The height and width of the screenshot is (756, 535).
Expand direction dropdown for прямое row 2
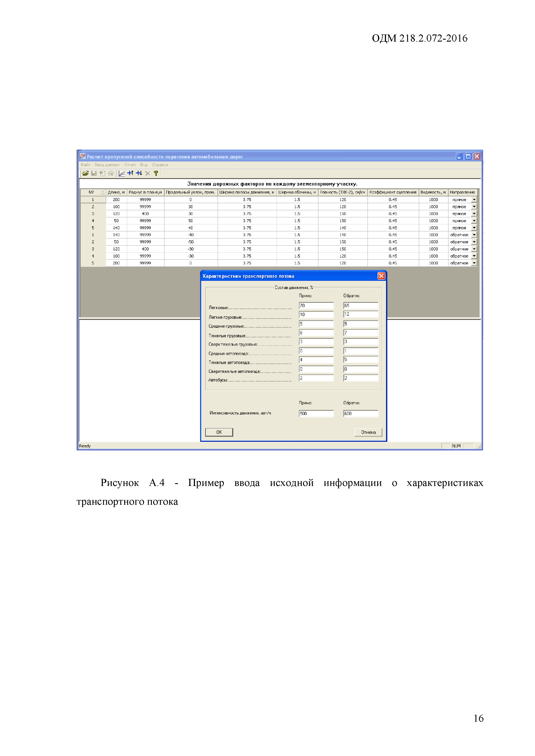pos(474,207)
